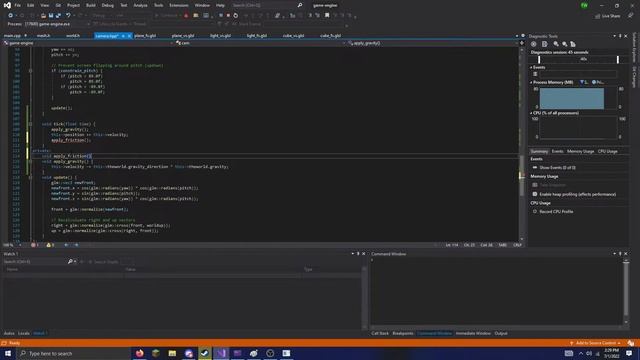Open the game-engine project scope dropdown
Image resolution: width=640 pixels, height=360 pixels.
(88, 43)
